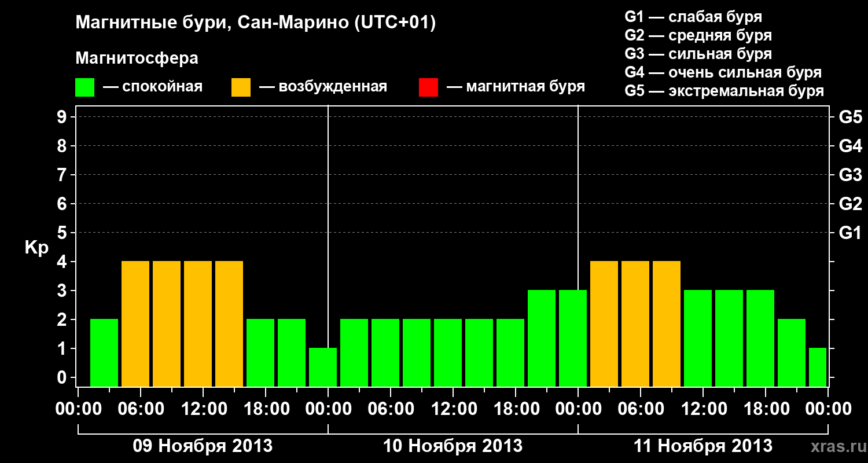868x463 pixels.
Task: Select the '09 Ноября 2013' date label
Action: tap(203, 446)
